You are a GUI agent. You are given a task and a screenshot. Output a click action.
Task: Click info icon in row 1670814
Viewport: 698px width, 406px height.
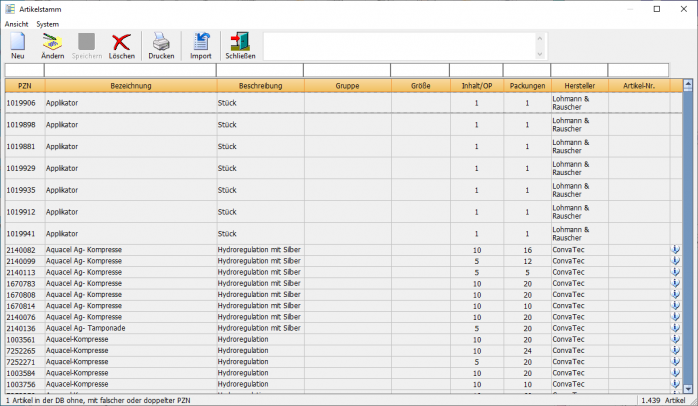pos(675,306)
